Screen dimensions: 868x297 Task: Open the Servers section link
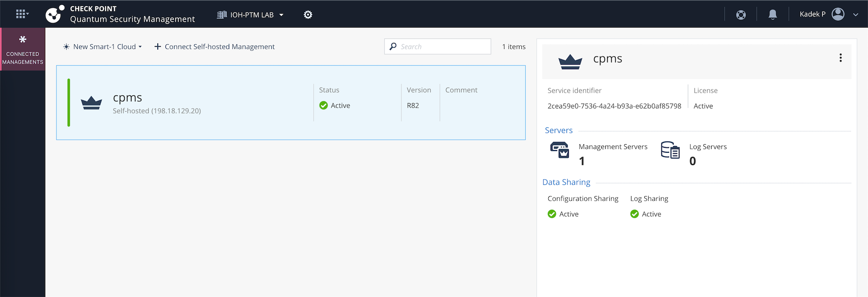click(x=558, y=130)
